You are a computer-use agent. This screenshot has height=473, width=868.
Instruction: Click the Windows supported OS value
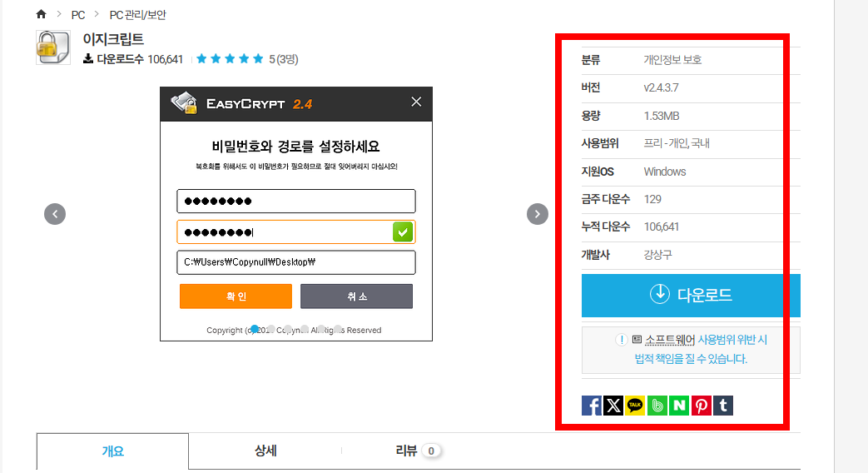[665, 172]
